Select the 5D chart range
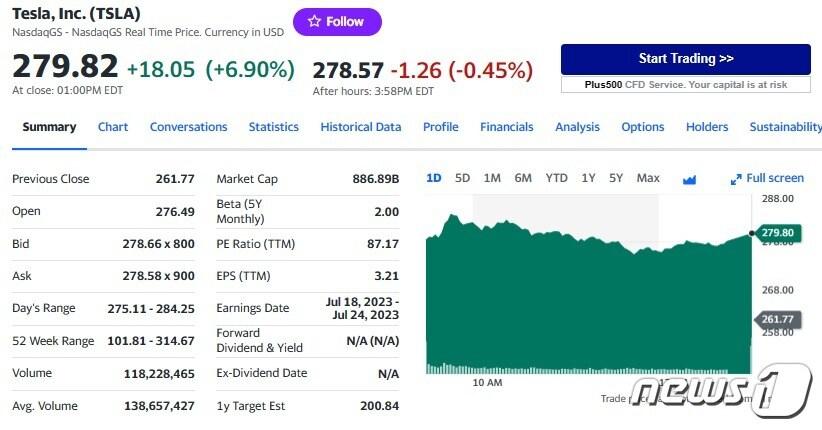822x430 pixels. tap(462, 178)
